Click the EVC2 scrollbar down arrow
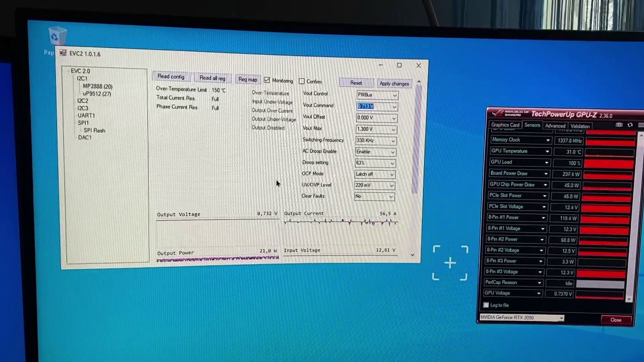 (413, 255)
